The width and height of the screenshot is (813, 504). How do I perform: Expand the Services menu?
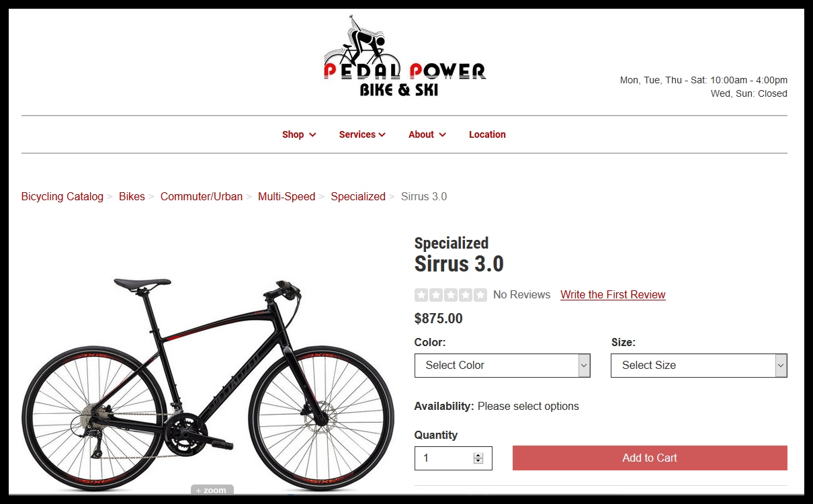click(x=362, y=134)
